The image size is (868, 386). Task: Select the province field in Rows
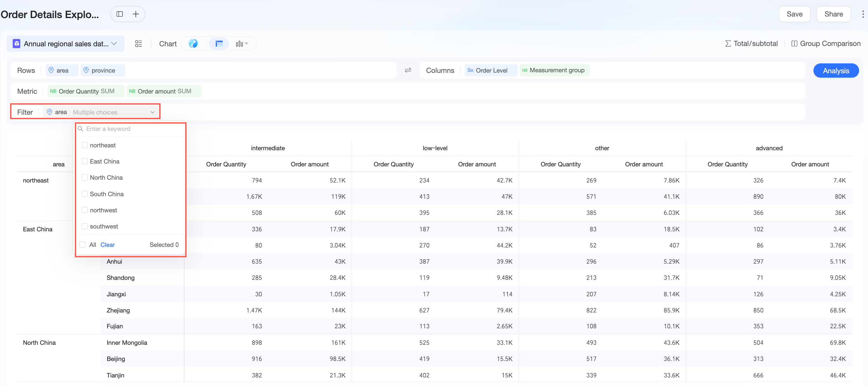pyautogui.click(x=103, y=70)
